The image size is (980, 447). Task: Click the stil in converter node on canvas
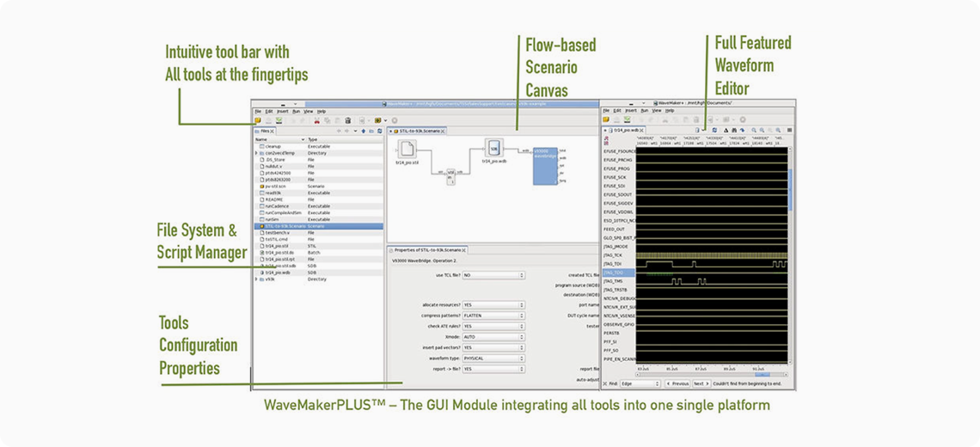click(450, 177)
